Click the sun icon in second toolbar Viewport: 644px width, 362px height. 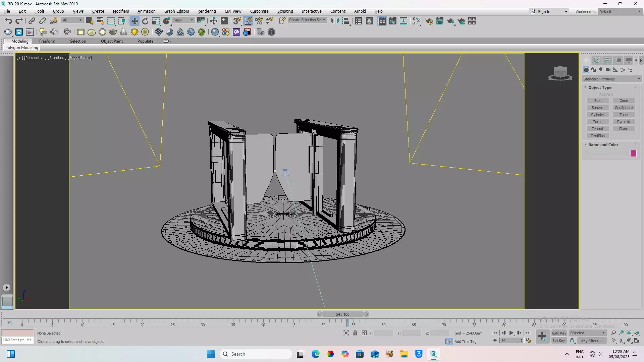coord(135,32)
